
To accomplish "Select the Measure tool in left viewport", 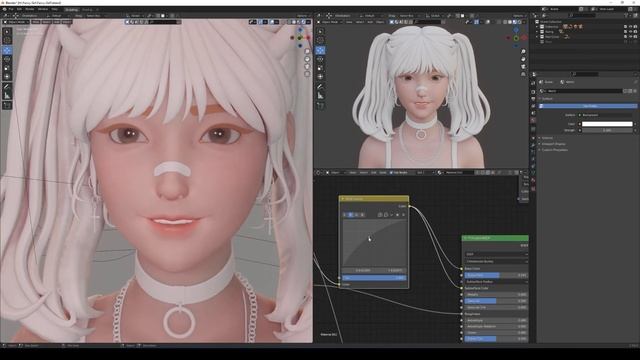I will 7,96.
